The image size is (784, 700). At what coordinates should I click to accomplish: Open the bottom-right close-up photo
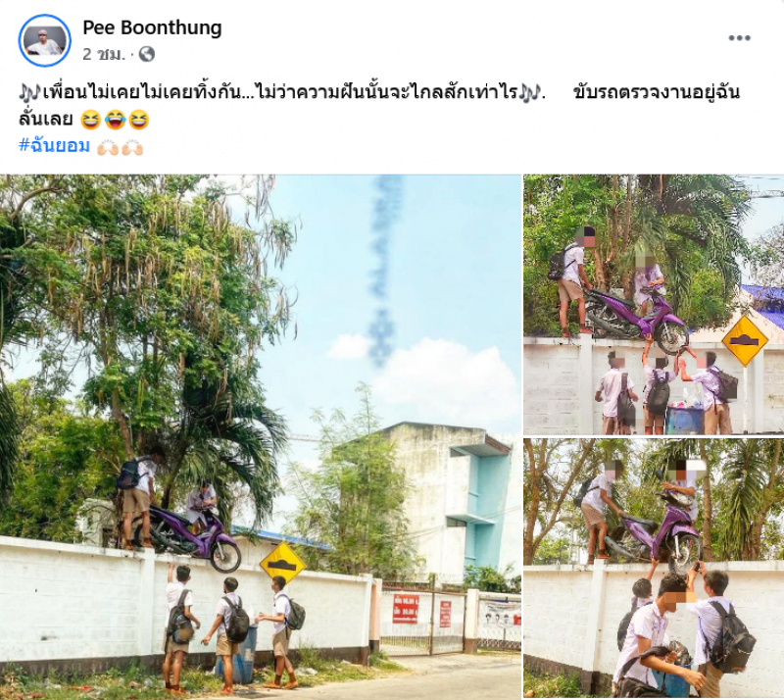click(654, 570)
